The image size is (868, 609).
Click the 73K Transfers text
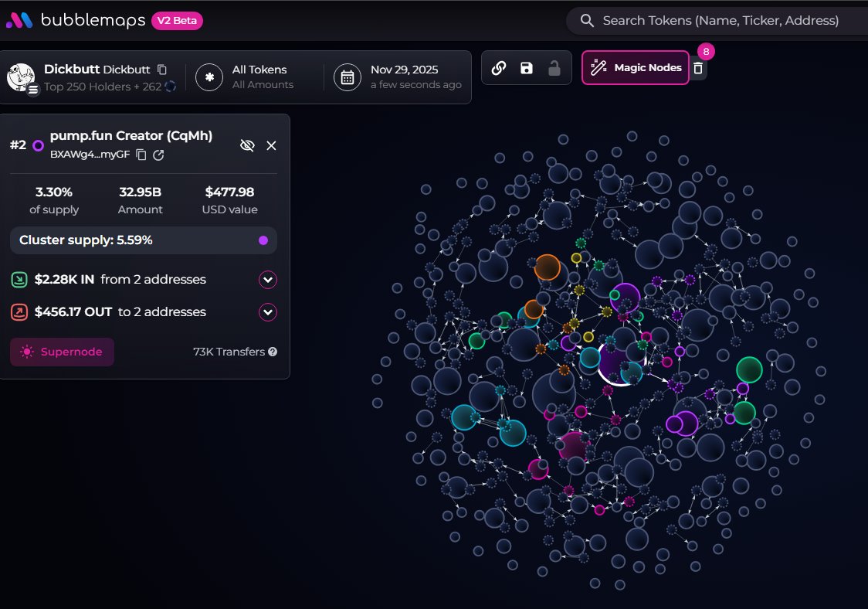229,352
